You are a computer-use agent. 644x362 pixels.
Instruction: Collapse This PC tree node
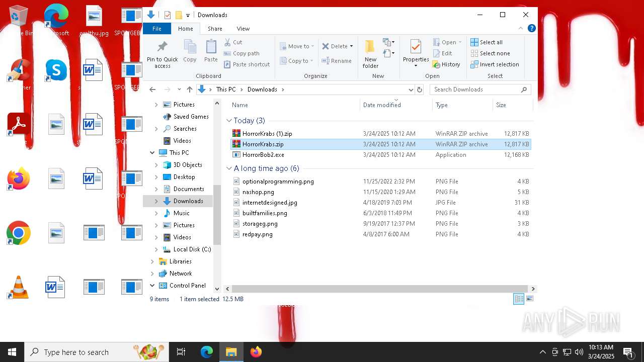click(152, 153)
